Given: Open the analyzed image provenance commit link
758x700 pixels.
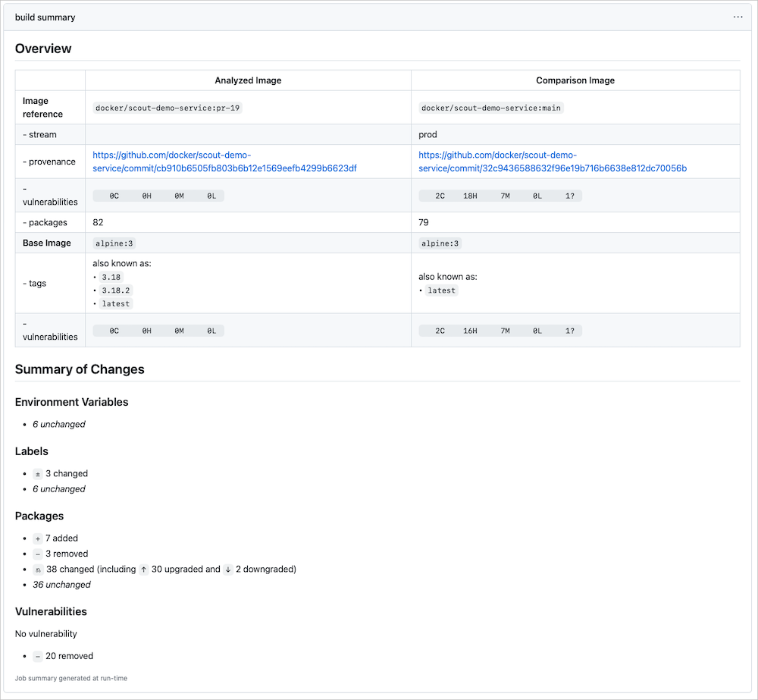Looking at the screenshot, I should tap(224, 162).
